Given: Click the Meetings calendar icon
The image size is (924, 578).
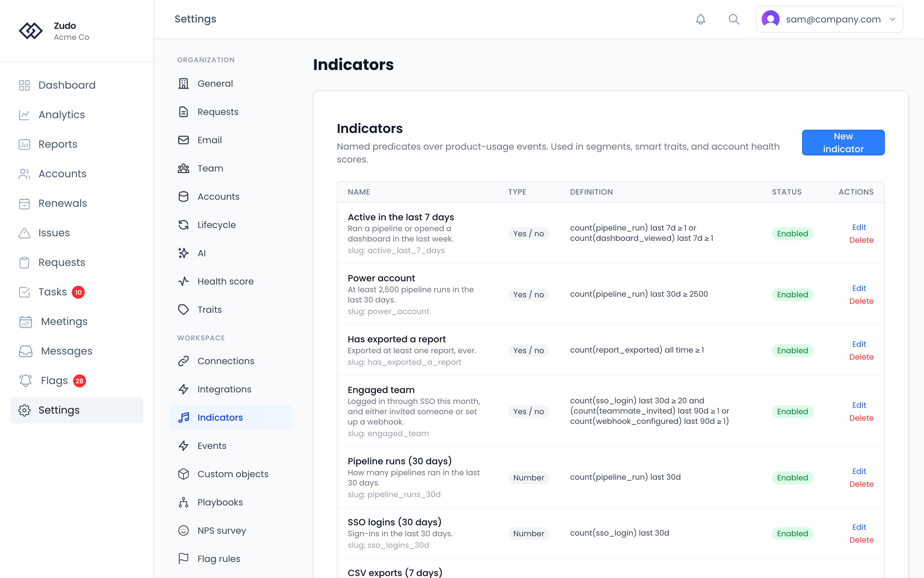Looking at the screenshot, I should (x=26, y=321).
